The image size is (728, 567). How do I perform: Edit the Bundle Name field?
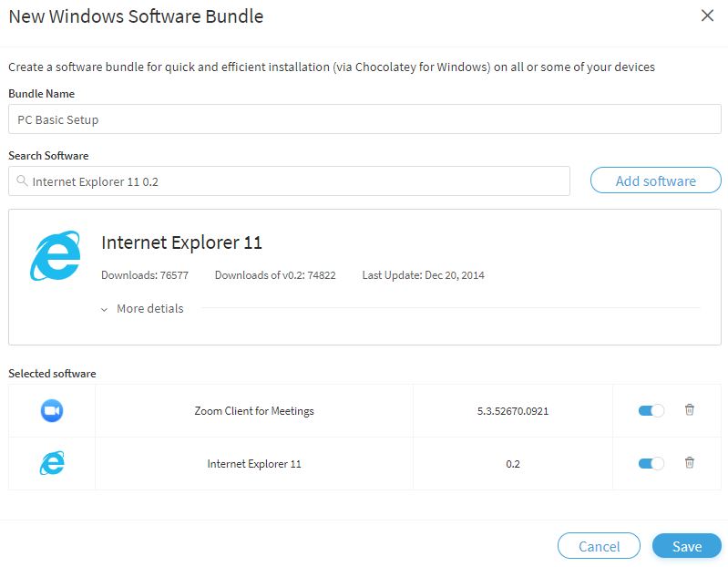click(x=364, y=119)
